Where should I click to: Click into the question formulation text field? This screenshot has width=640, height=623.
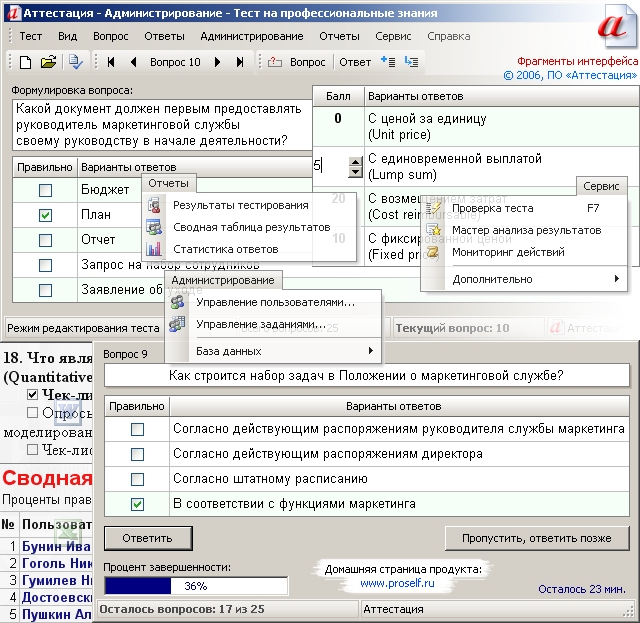[160, 125]
